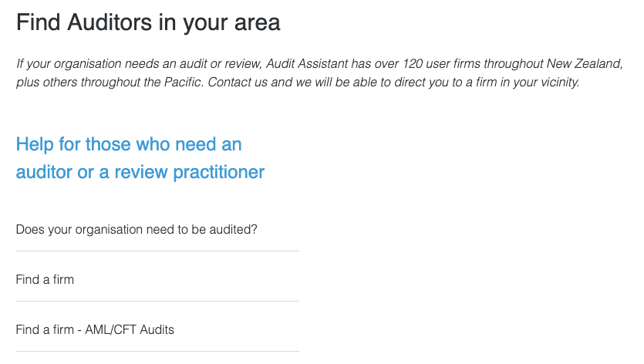Click the word "Pacific" in the paragraph
The width and height of the screenshot is (644, 364).
[x=182, y=83]
